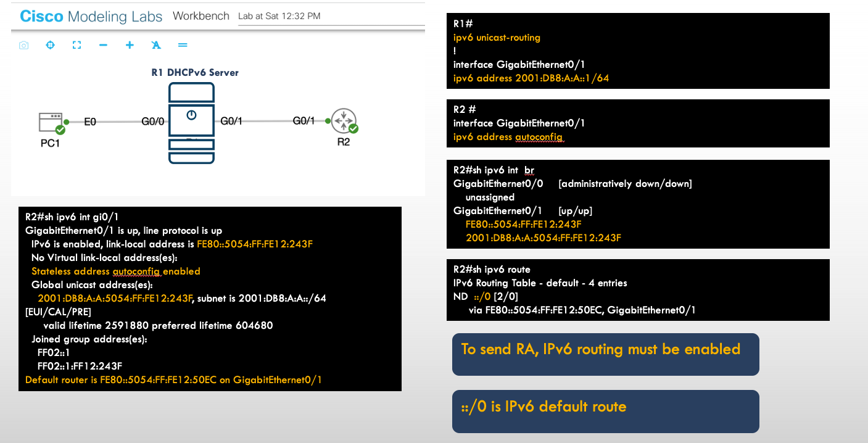
Task: Toggle the green status indicator on PC1
Action: 60,128
